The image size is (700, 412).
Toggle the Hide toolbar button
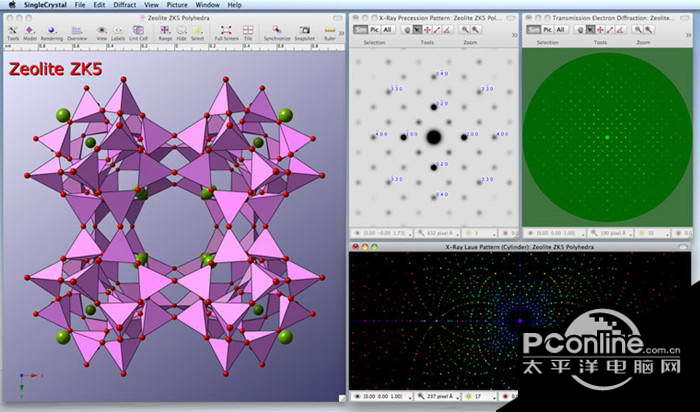(x=181, y=32)
